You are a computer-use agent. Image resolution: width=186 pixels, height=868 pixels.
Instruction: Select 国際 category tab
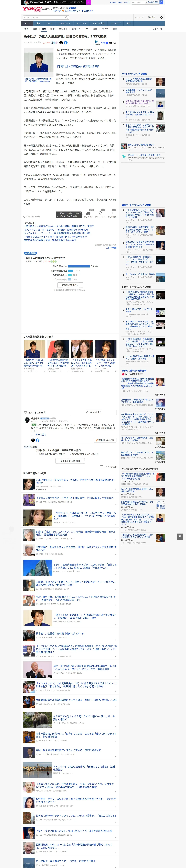click(x=44, y=29)
